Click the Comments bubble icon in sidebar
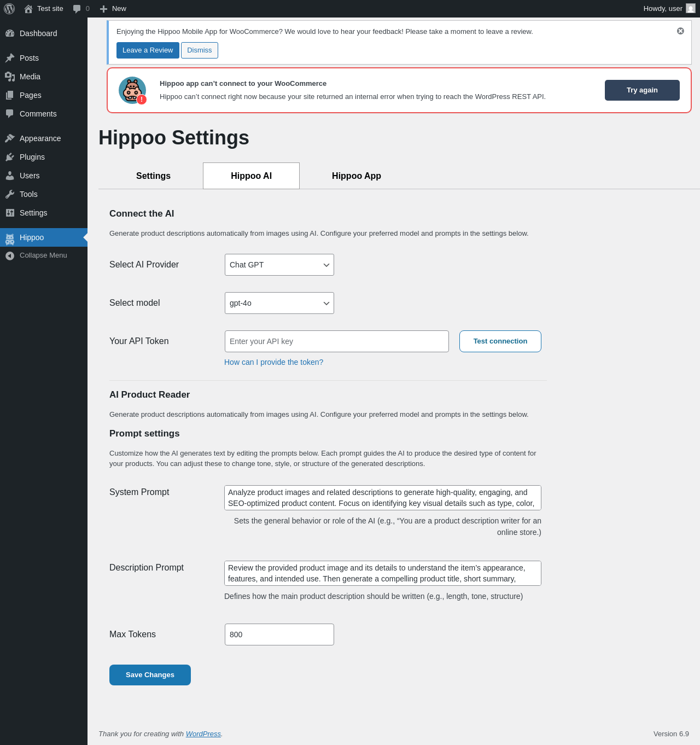 pyautogui.click(x=10, y=114)
